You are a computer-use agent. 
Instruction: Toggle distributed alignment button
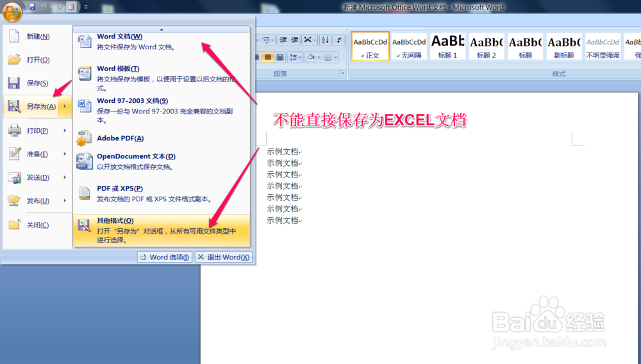(280, 57)
